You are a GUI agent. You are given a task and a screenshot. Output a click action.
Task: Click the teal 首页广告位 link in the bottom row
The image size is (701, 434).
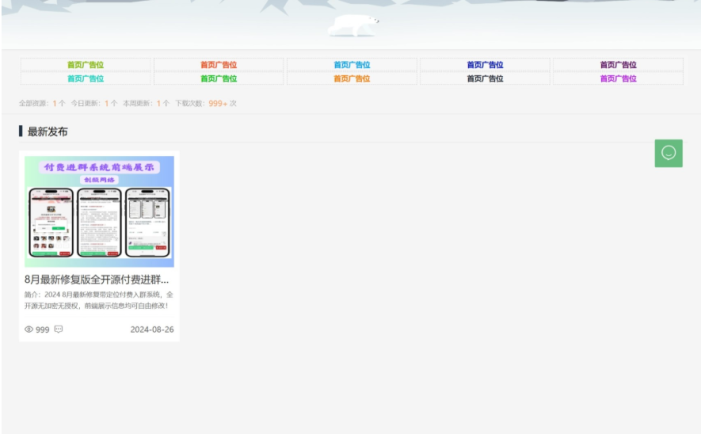[85, 78]
